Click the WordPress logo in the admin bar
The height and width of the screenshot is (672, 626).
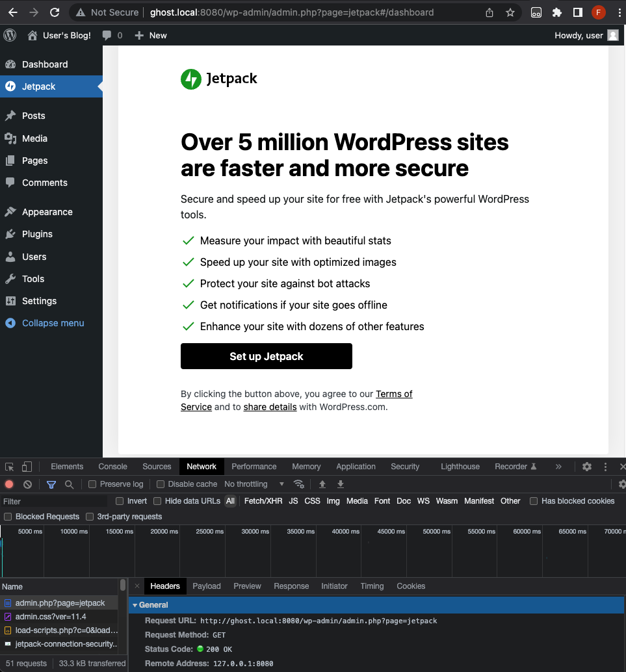[9, 35]
